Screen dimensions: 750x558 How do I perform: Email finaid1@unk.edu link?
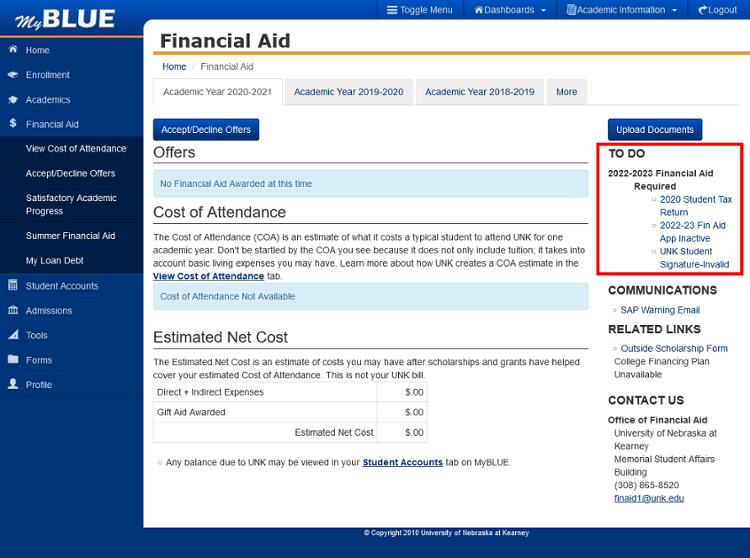pyautogui.click(x=648, y=498)
